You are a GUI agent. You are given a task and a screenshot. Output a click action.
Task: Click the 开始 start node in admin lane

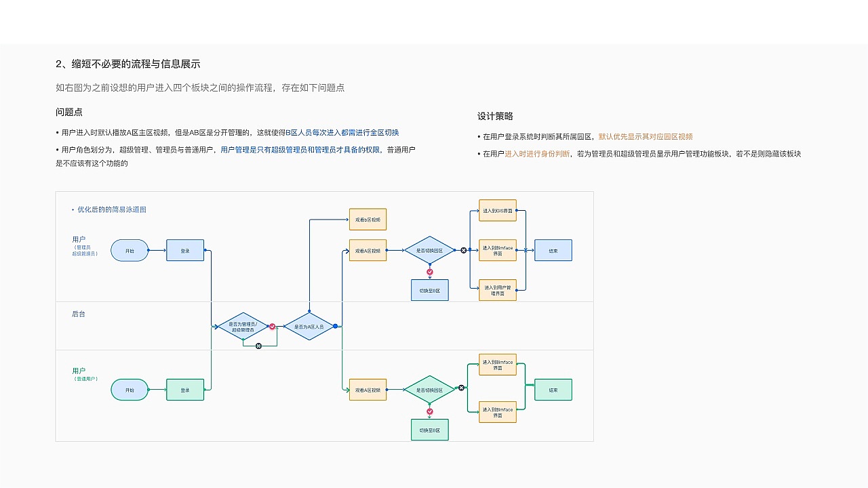pyautogui.click(x=130, y=250)
